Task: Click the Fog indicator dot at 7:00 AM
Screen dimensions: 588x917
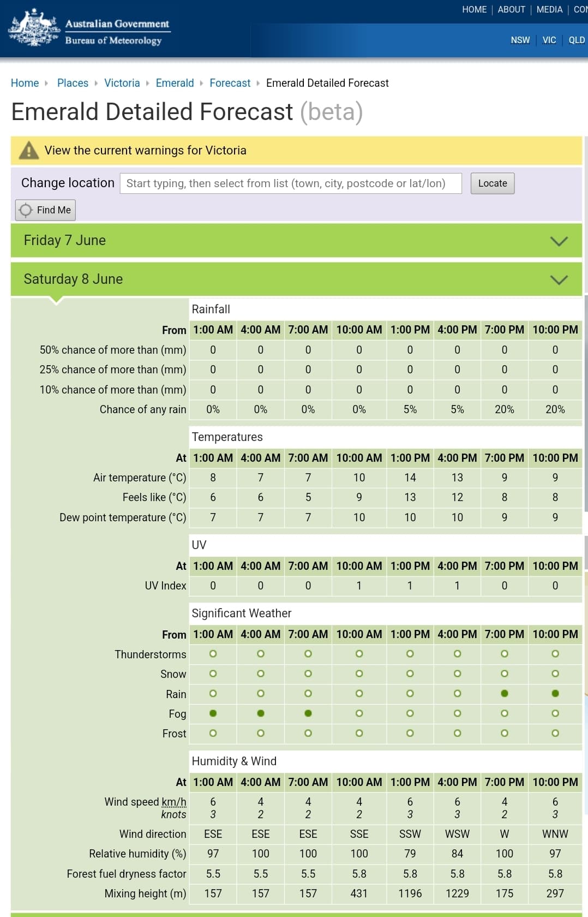Action: pyautogui.click(x=308, y=713)
